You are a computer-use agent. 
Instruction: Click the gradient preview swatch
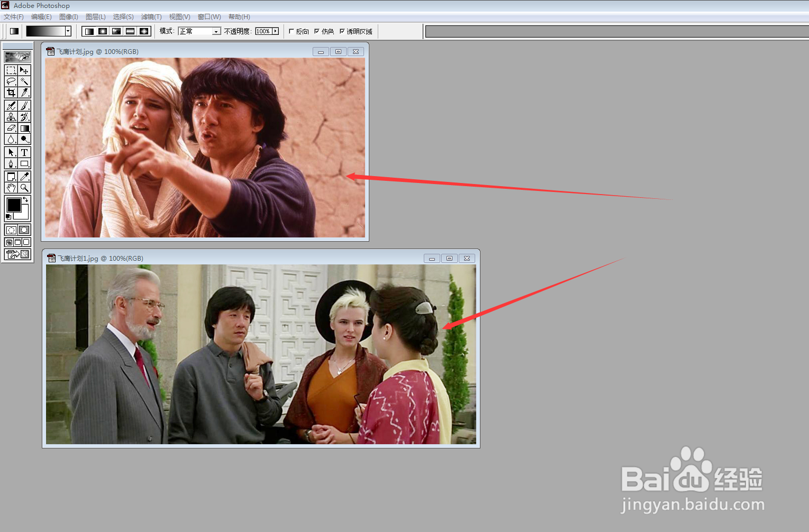point(46,31)
